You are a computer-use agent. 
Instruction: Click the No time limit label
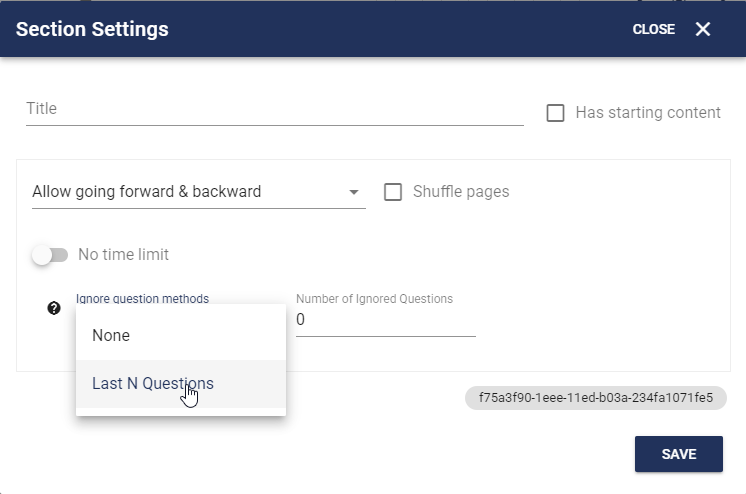[x=124, y=255]
